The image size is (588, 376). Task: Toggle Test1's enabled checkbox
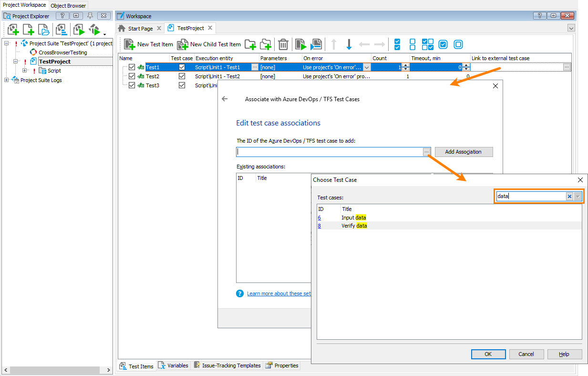coord(132,67)
